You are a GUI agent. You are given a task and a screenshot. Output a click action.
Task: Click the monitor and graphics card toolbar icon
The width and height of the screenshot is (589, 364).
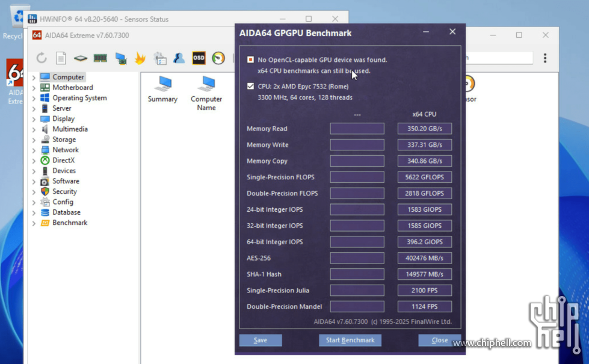point(120,58)
